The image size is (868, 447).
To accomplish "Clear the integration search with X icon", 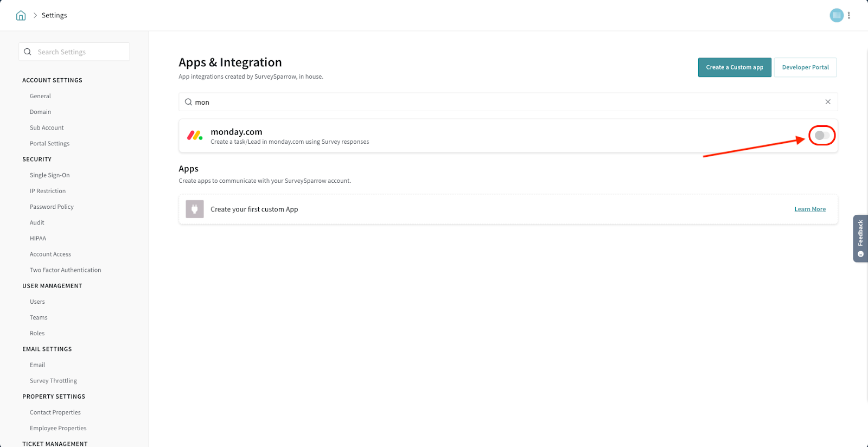I will click(828, 102).
